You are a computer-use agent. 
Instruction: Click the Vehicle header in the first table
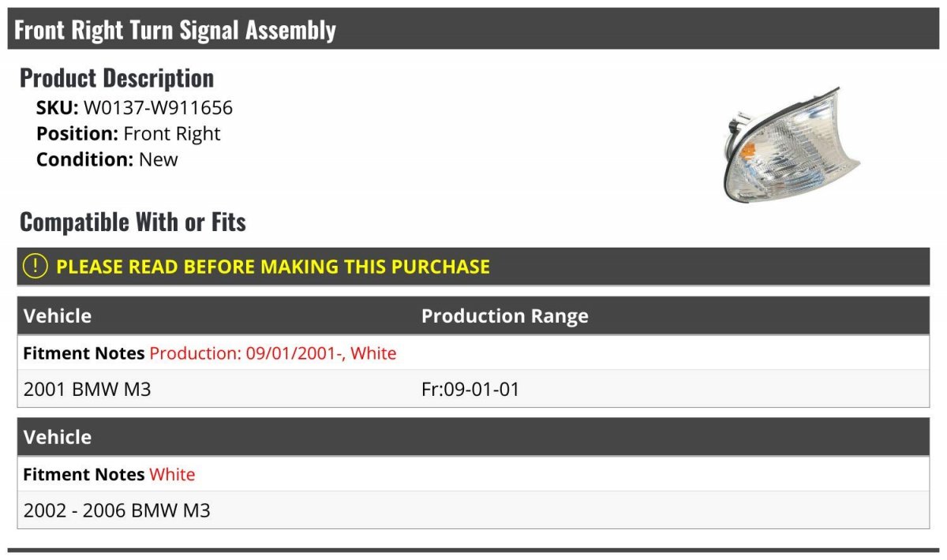[x=58, y=316]
